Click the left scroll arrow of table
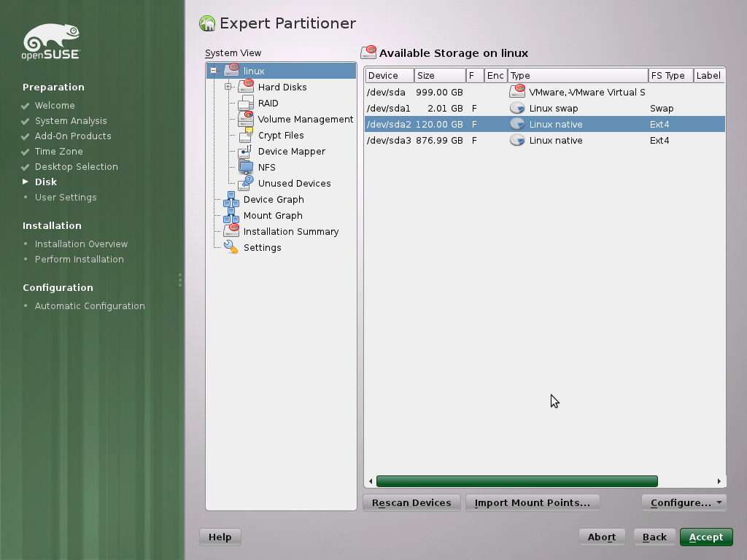 coord(371,481)
